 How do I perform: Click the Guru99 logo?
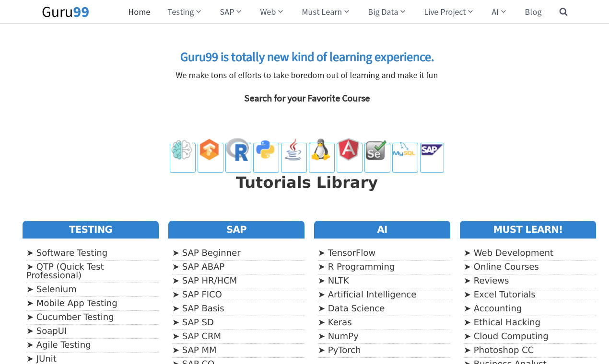66,12
